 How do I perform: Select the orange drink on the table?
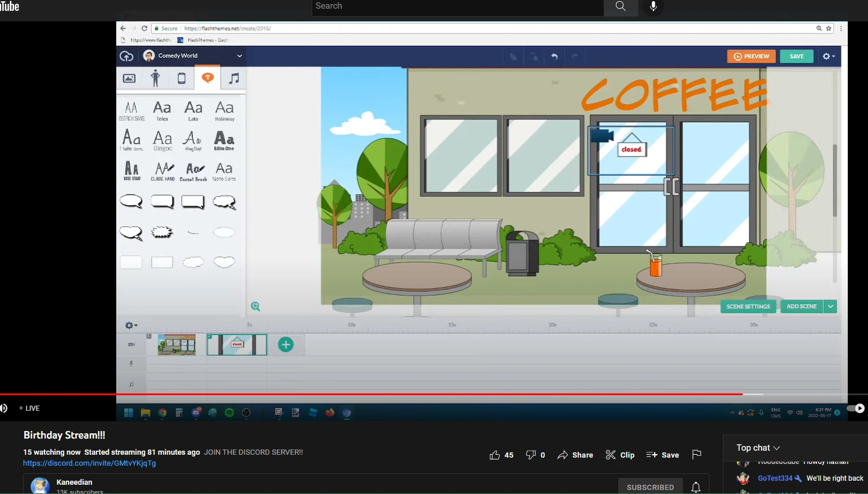coord(655,264)
